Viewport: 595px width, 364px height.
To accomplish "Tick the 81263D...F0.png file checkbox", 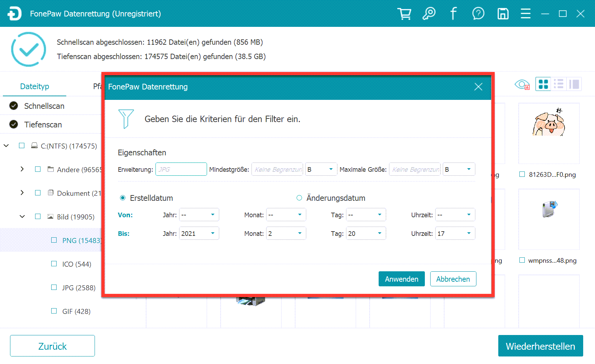I will click(x=522, y=174).
